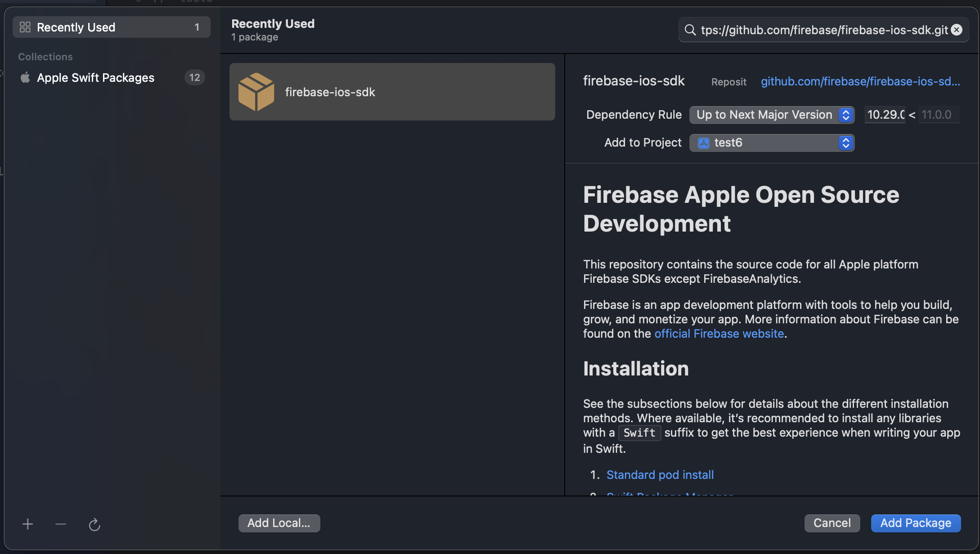Viewport: 980px width, 554px height.
Task: Click the firebase-ios-sdk package box icon
Action: (x=257, y=92)
